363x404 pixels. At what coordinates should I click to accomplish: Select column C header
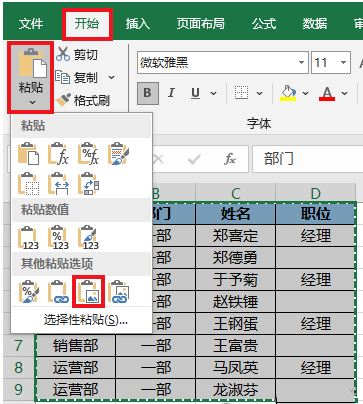pos(236,193)
